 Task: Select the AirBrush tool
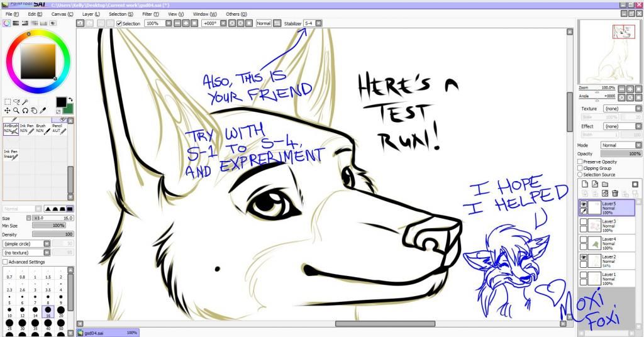pyautogui.click(x=11, y=128)
